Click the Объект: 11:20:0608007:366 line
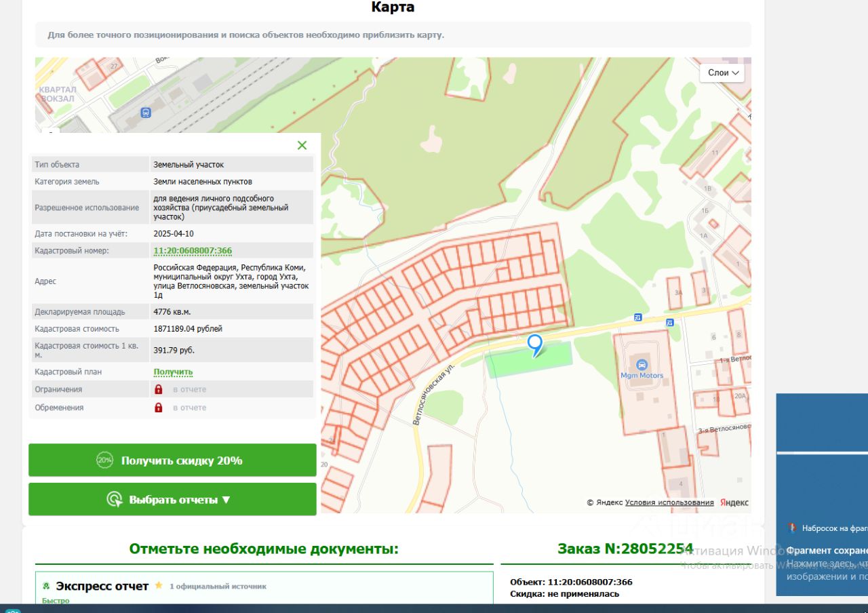 571,582
